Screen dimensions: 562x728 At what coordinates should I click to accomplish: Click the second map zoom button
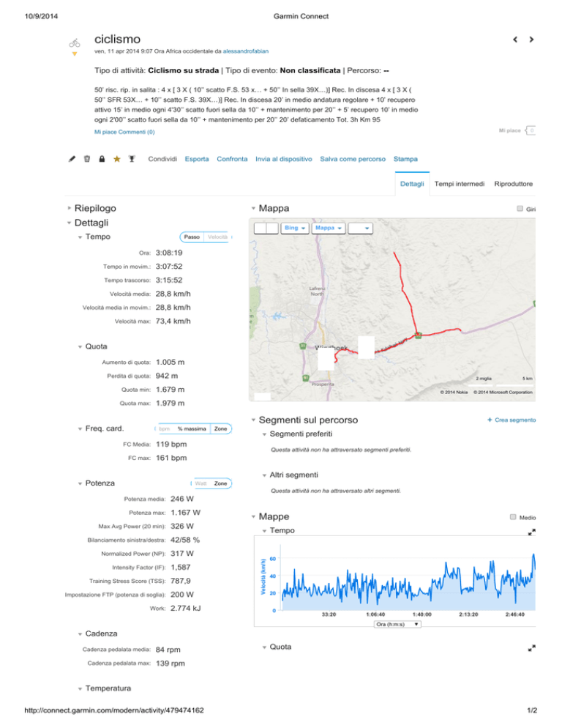tap(272, 228)
